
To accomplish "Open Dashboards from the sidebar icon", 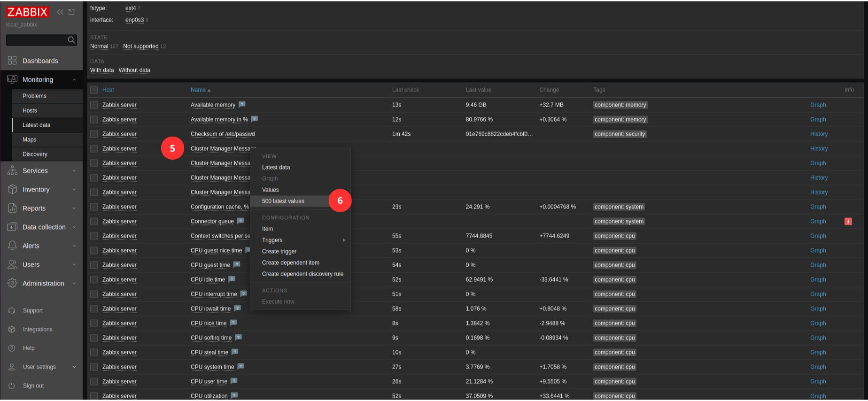I will coord(12,61).
